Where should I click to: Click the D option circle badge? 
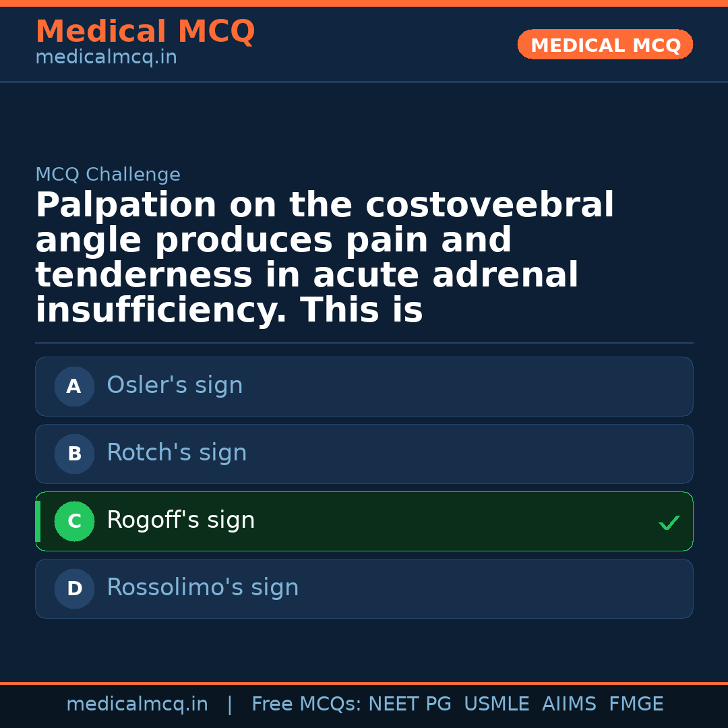(74, 588)
